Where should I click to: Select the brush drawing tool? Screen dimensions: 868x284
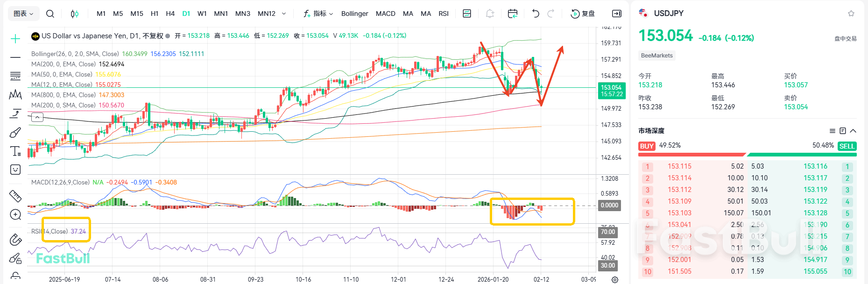click(15, 133)
